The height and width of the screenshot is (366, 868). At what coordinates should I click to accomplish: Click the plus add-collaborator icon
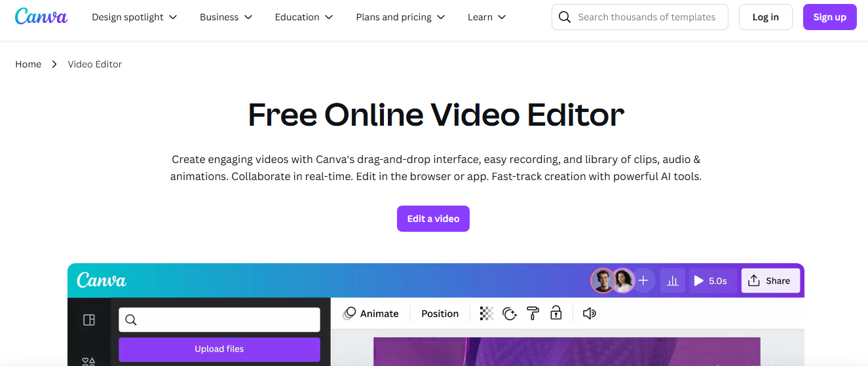click(x=643, y=280)
